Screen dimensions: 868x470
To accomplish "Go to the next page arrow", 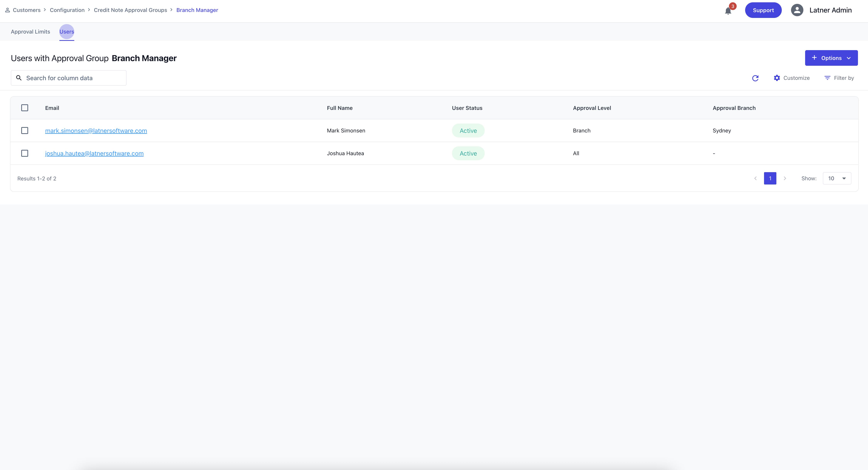I will tap(785, 179).
